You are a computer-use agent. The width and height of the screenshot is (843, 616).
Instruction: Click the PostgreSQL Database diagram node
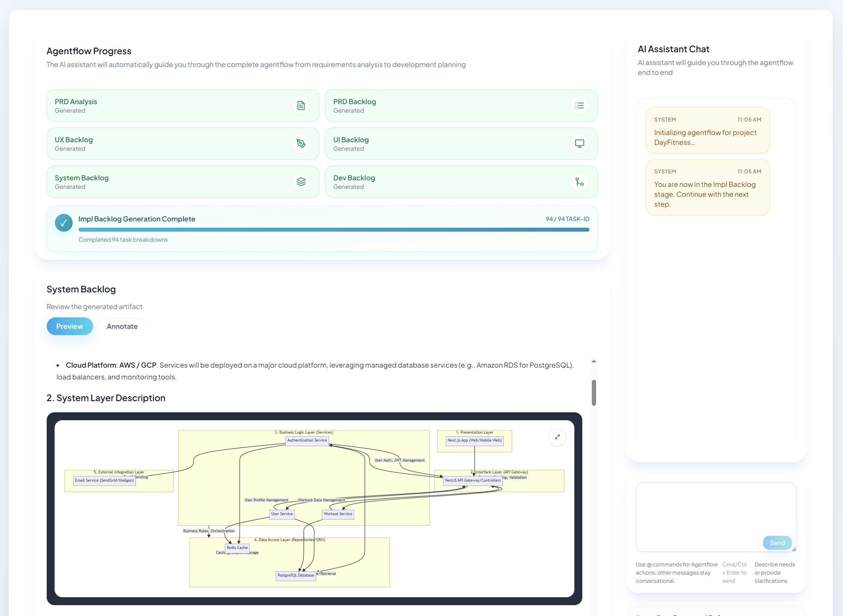[x=296, y=575]
